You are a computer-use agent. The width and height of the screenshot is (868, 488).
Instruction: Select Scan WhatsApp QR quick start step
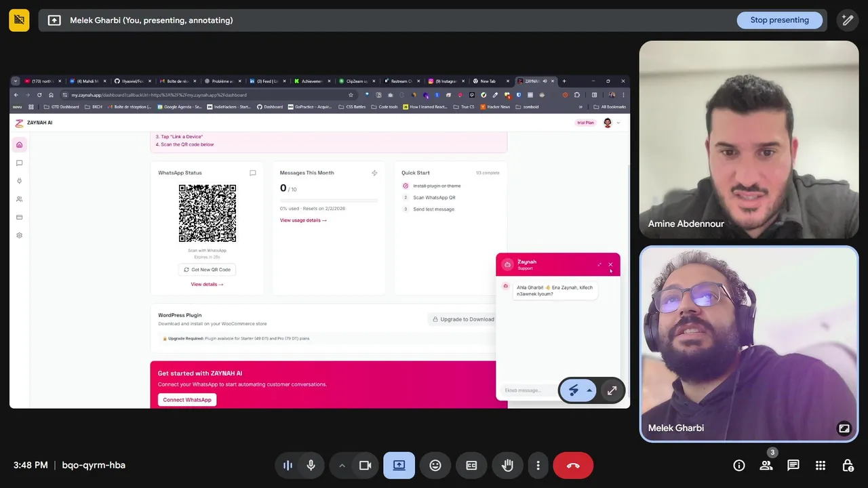pos(434,198)
